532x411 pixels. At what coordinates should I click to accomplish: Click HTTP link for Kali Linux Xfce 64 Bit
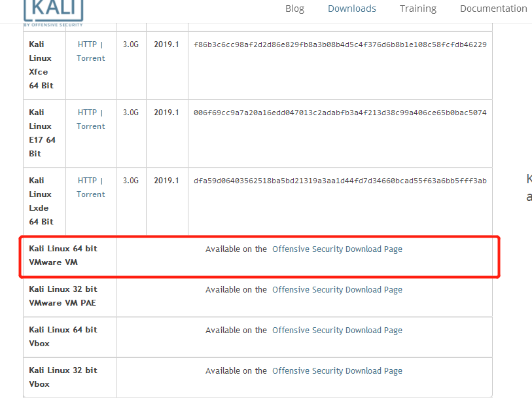tap(87, 45)
